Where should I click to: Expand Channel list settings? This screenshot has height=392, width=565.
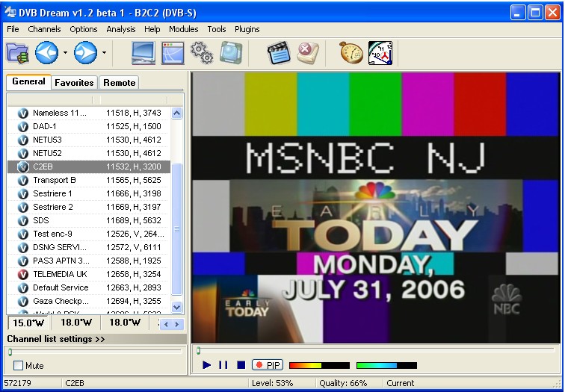tap(56, 339)
